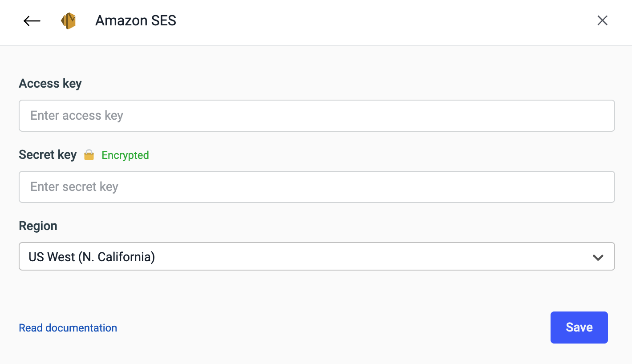Focus the Secret key input field
632x364 pixels.
(316, 187)
